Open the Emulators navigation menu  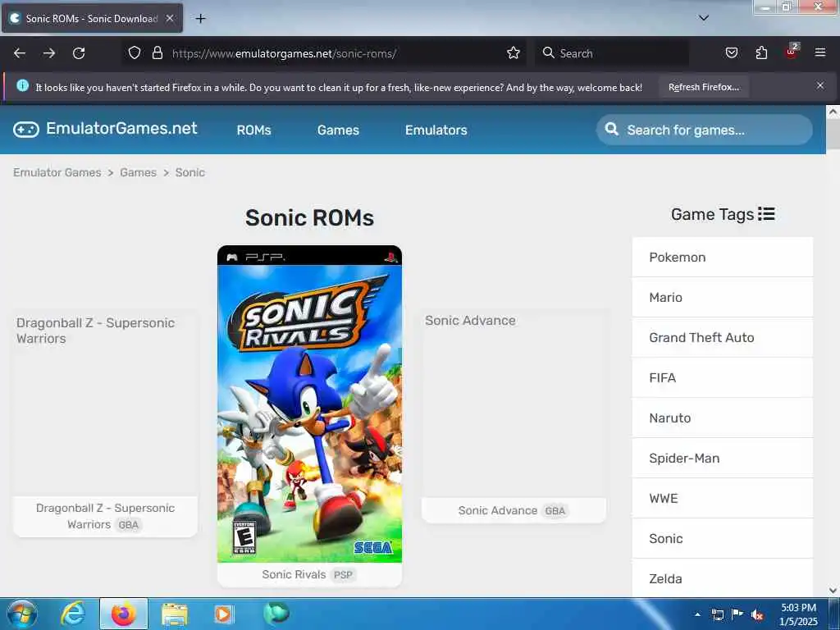click(436, 130)
